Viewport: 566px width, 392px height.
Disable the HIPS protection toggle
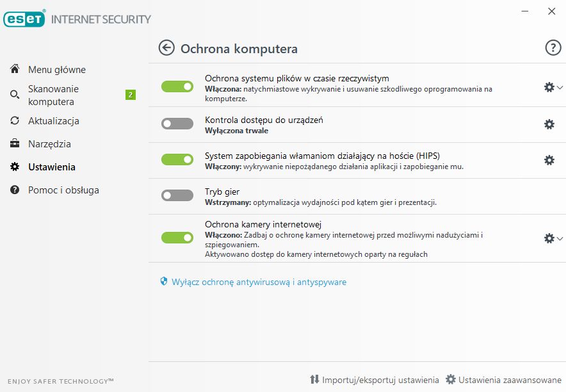tap(177, 159)
